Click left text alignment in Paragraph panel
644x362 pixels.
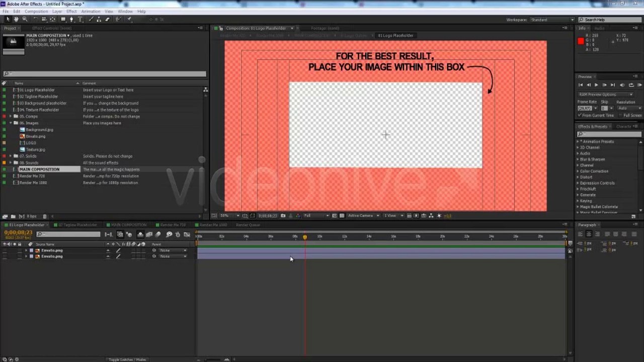[580, 234]
